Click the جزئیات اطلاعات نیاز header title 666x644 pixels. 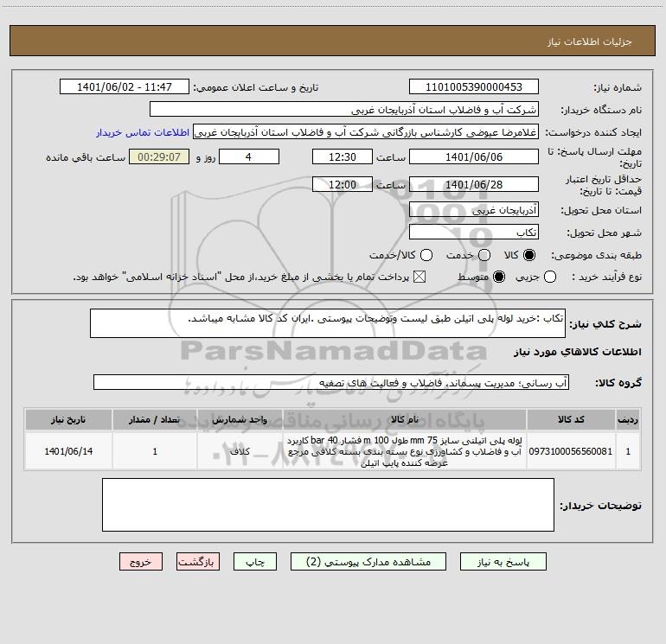[x=590, y=41]
